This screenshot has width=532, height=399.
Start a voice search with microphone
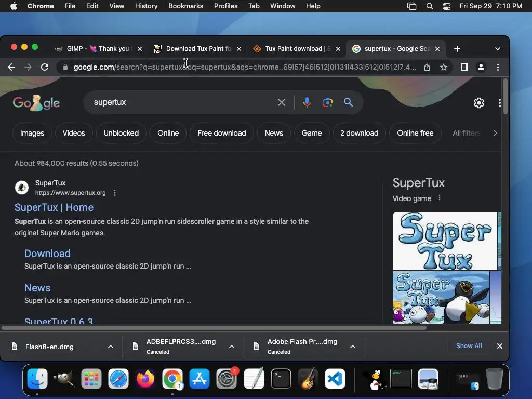pyautogui.click(x=307, y=102)
